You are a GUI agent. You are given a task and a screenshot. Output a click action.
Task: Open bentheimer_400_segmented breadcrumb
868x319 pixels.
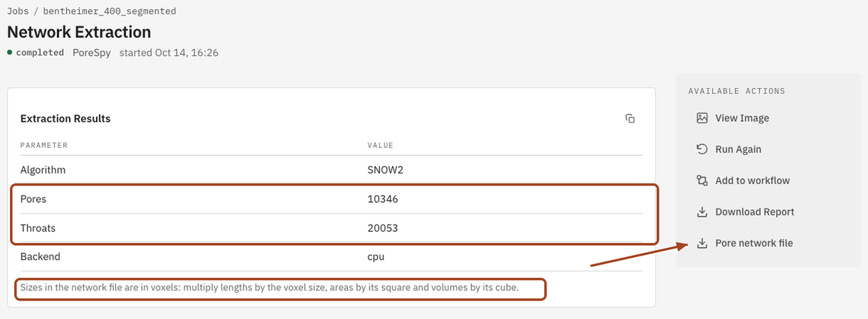click(110, 11)
